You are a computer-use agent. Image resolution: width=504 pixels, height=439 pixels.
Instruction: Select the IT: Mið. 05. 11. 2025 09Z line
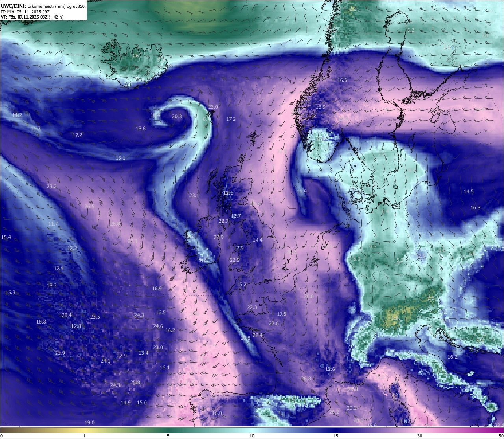[x=25, y=12]
